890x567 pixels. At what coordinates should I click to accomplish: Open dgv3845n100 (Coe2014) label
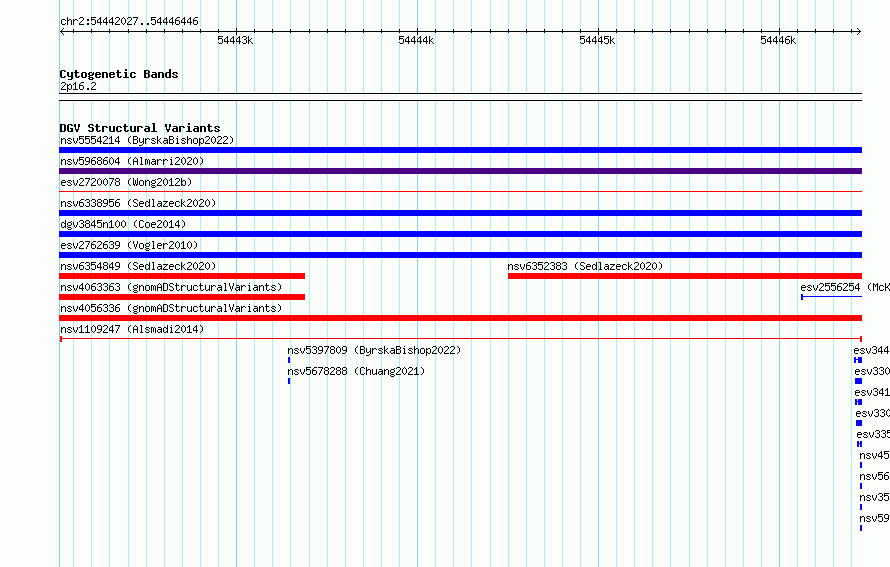(123, 224)
